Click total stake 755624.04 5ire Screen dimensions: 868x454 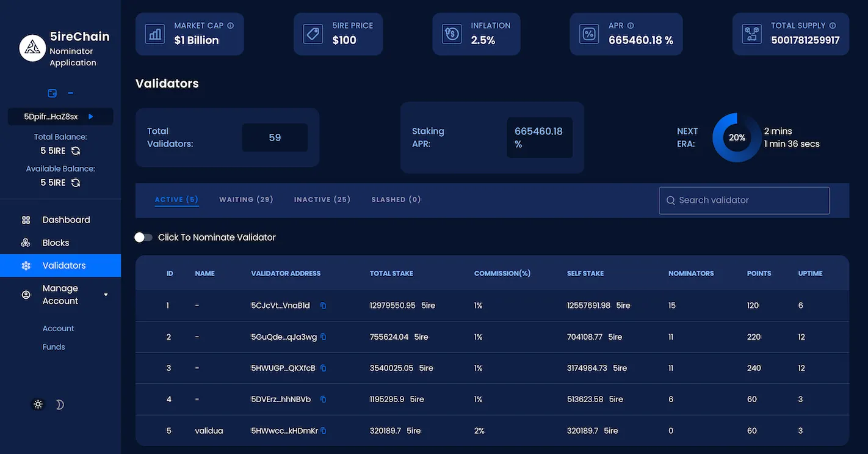click(399, 337)
